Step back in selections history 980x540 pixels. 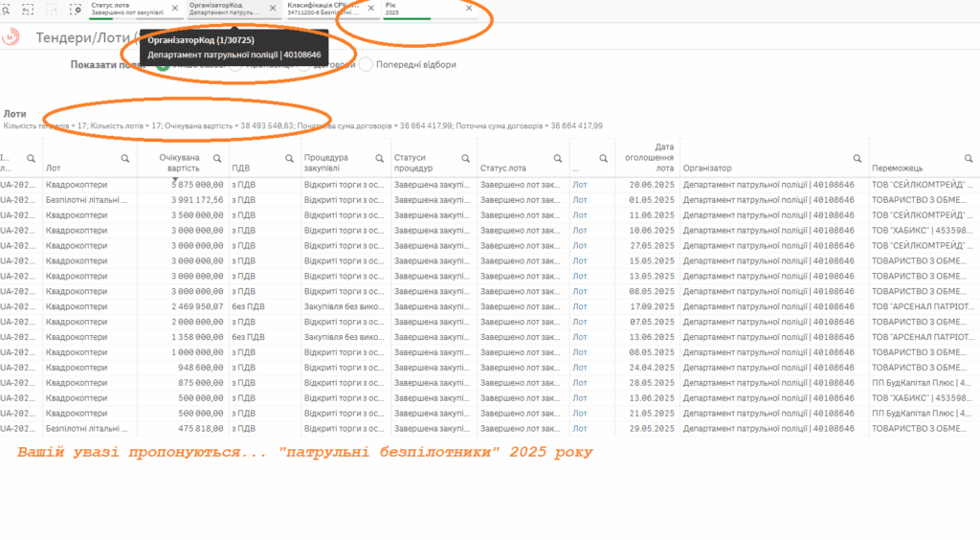pos(28,9)
